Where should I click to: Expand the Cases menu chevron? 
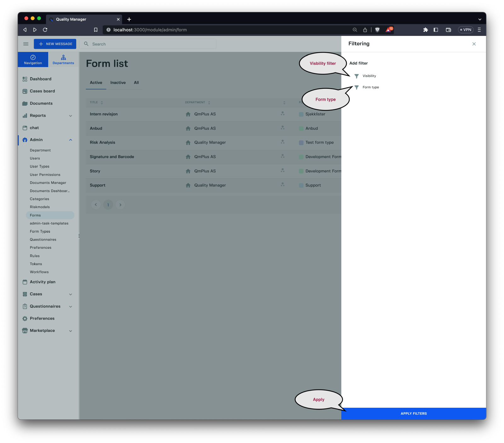[x=71, y=294]
